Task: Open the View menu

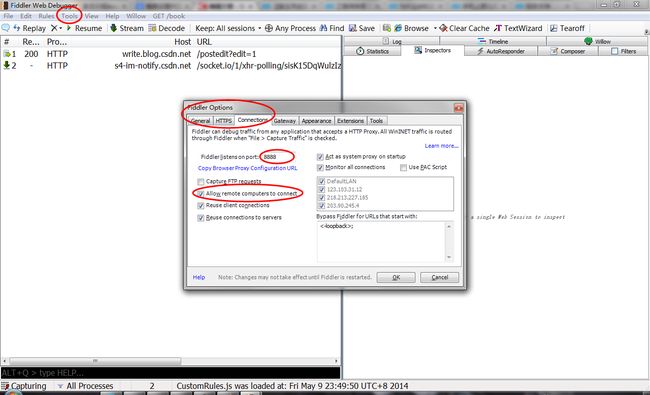Action: (x=92, y=16)
